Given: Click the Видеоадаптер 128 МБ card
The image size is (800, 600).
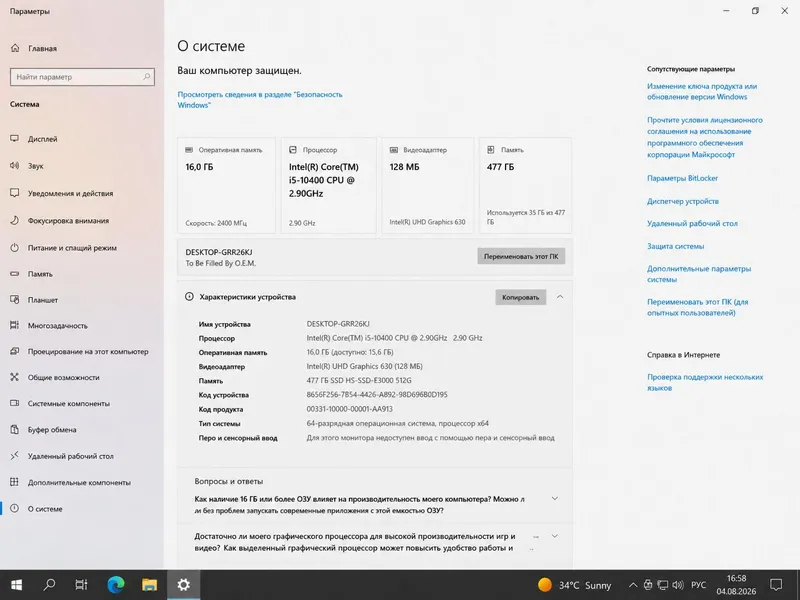Looking at the screenshot, I should tap(428, 186).
